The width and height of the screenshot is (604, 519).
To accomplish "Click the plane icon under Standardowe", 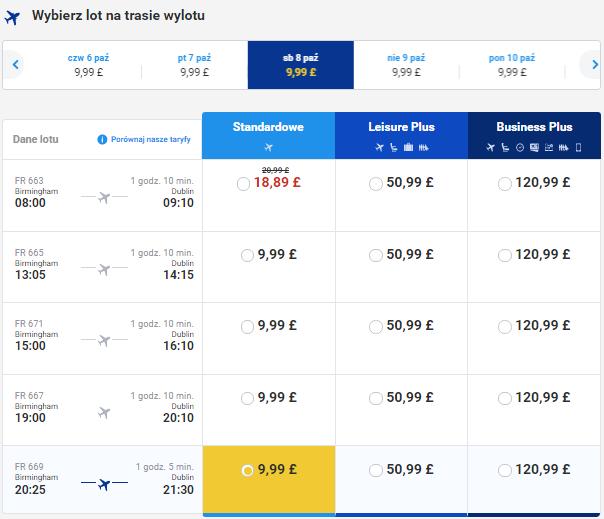I will pyautogui.click(x=268, y=147).
